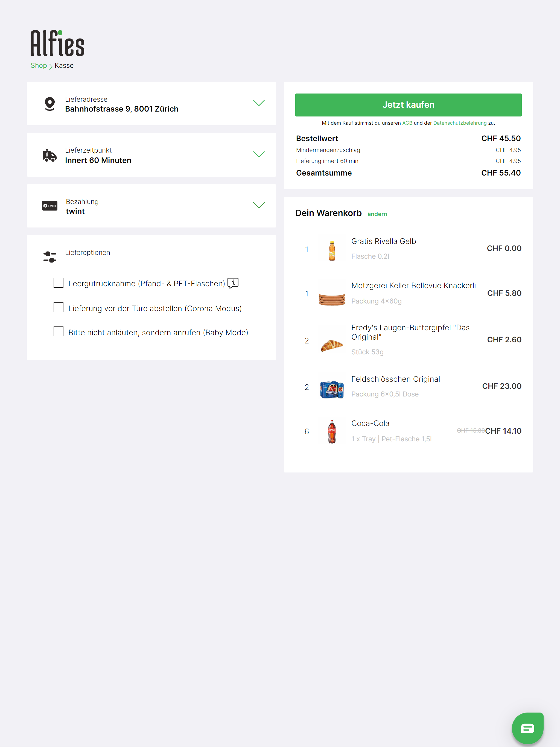
Task: Open the AGB link
Action: click(407, 123)
